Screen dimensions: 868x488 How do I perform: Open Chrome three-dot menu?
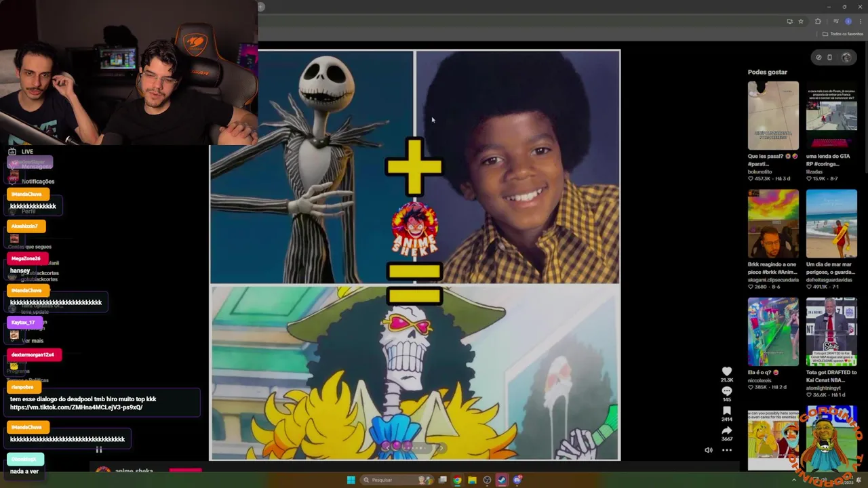pos(860,22)
